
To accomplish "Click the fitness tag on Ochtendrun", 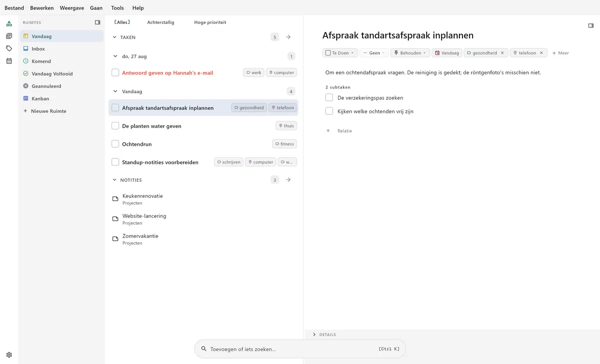I will coord(284,144).
